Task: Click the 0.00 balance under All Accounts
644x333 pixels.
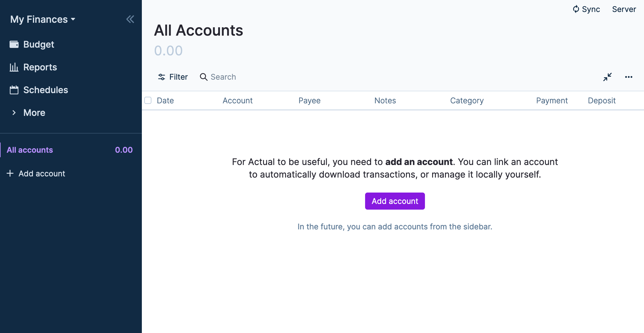Action: tap(169, 50)
